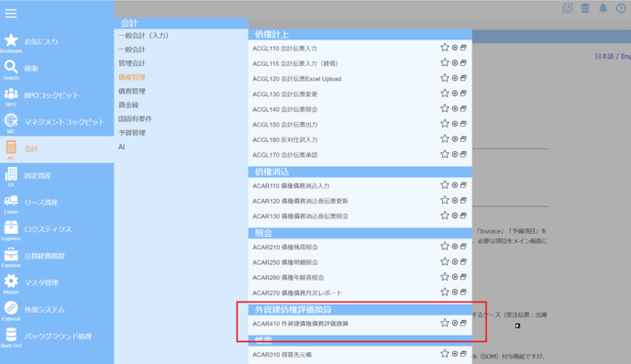Image resolution: width=631 pixels, height=364 pixels.
Task: Click circle icon on ACGL110 row
Action: tap(455, 48)
